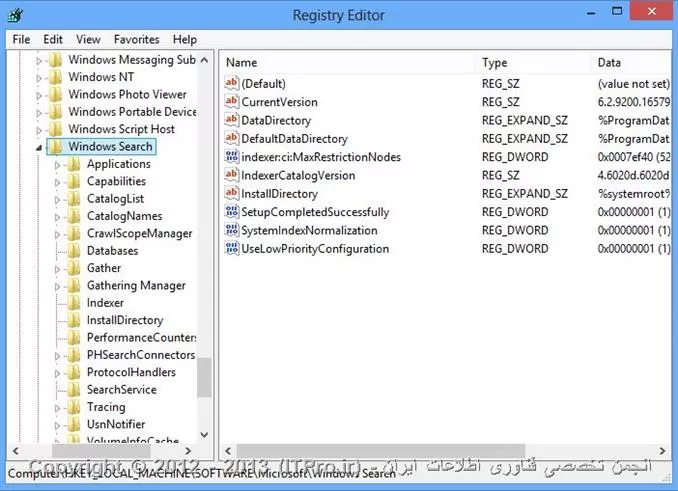Expand the UsnNotifier key

pyautogui.click(x=58, y=425)
